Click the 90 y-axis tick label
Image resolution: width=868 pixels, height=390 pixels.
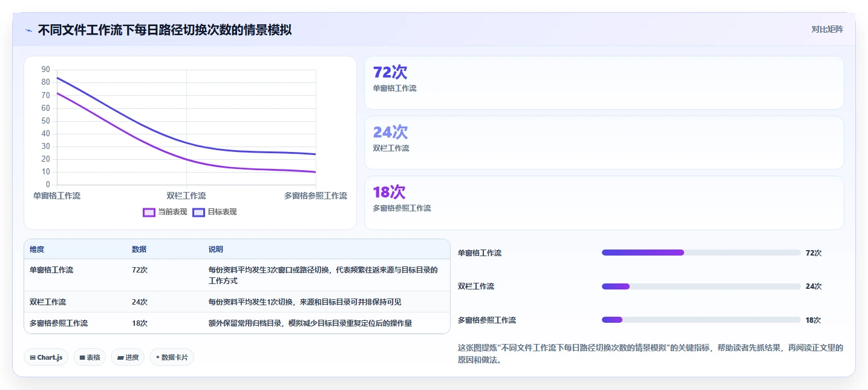pos(46,70)
